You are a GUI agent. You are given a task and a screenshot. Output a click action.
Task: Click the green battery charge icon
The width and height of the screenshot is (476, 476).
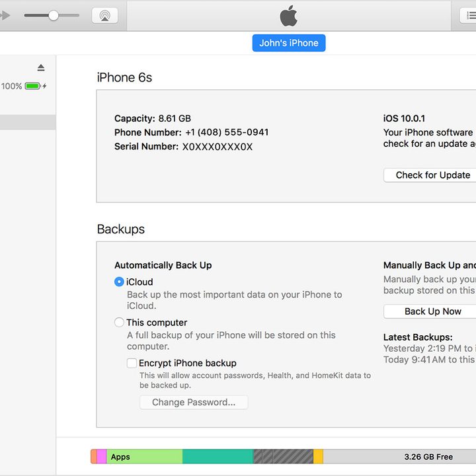[32, 86]
